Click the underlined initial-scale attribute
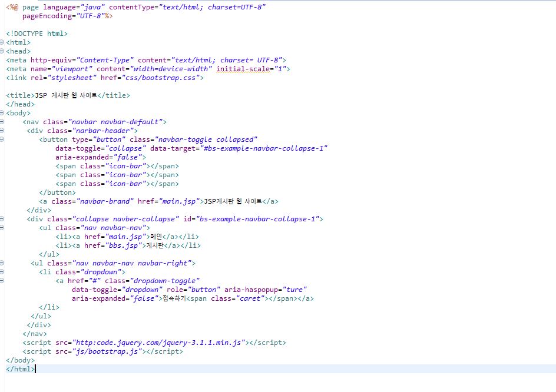 pos(243,69)
